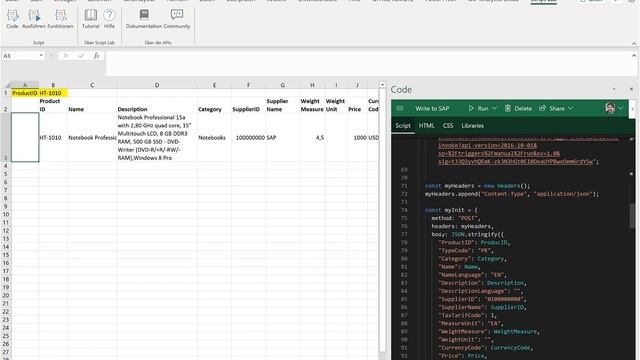Viewport: 640px width, 360px height.
Task: Expand the Share options dropdown arrow
Action: click(571, 108)
